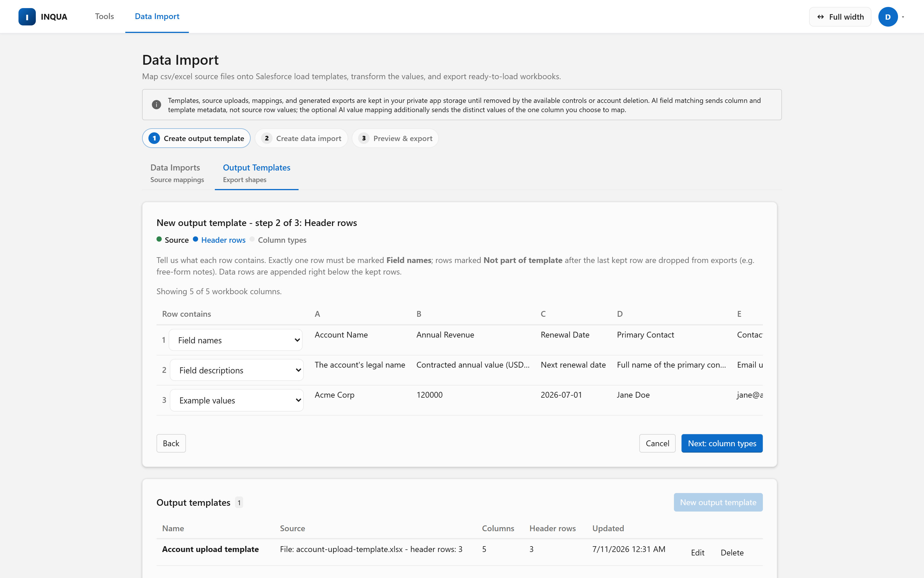This screenshot has height=578, width=924.
Task: Click the Source wizard step indicator
Action: pyautogui.click(x=173, y=240)
